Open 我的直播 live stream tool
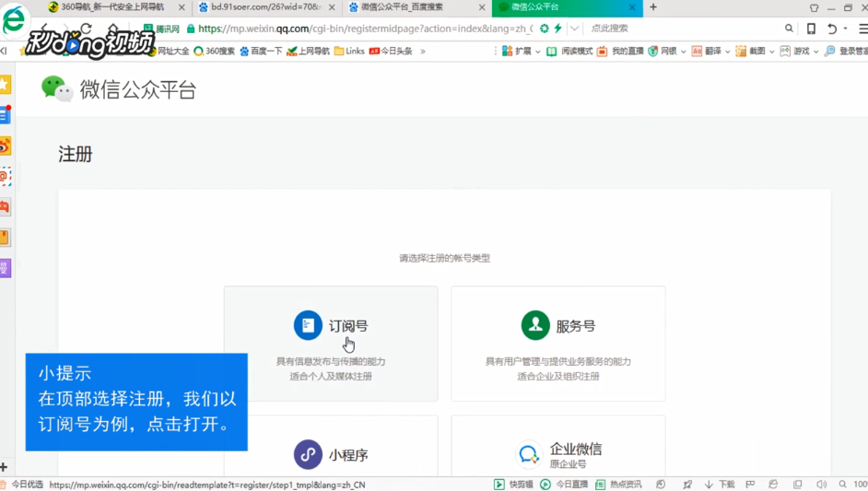 pos(620,51)
